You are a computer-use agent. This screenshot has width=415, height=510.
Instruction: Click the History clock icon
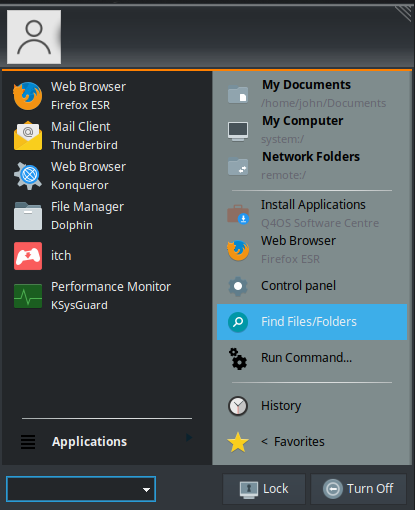click(x=238, y=406)
